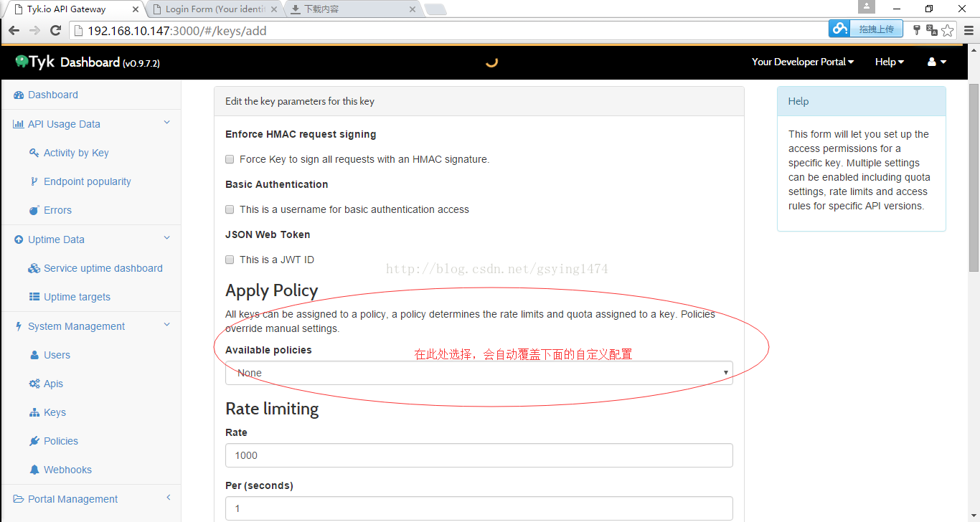Click the 'Help' panel title on the right

click(798, 101)
